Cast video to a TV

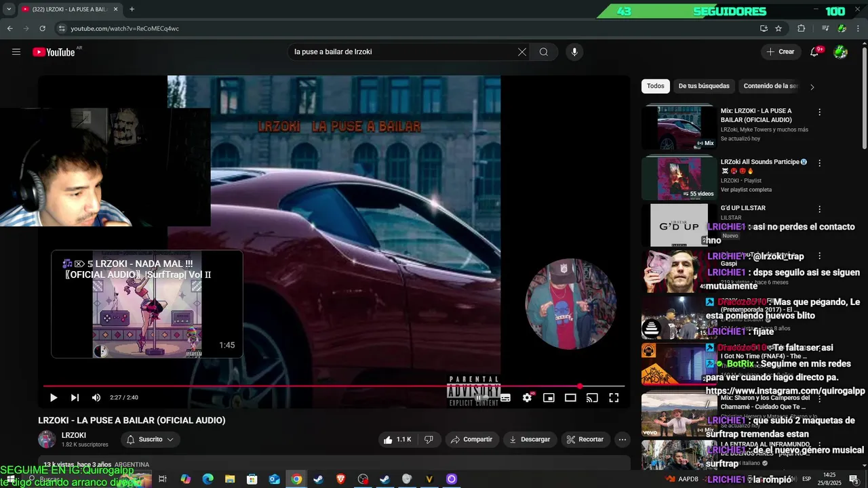[x=592, y=398]
